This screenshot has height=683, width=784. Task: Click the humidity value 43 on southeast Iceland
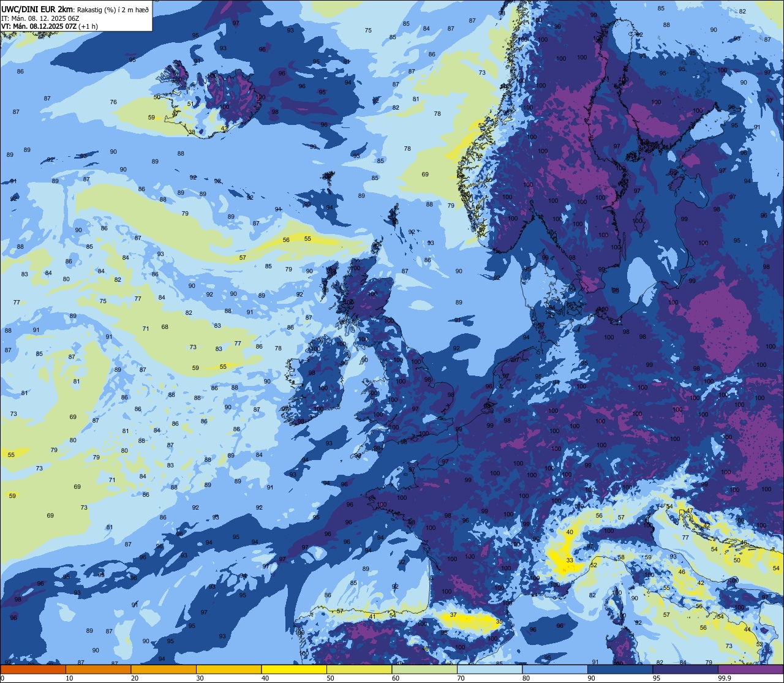click(x=224, y=128)
